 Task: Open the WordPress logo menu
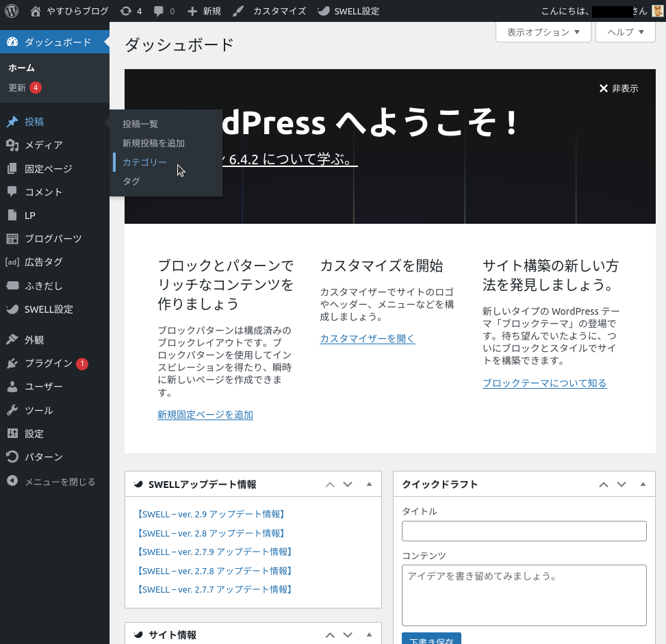pyautogui.click(x=12, y=11)
